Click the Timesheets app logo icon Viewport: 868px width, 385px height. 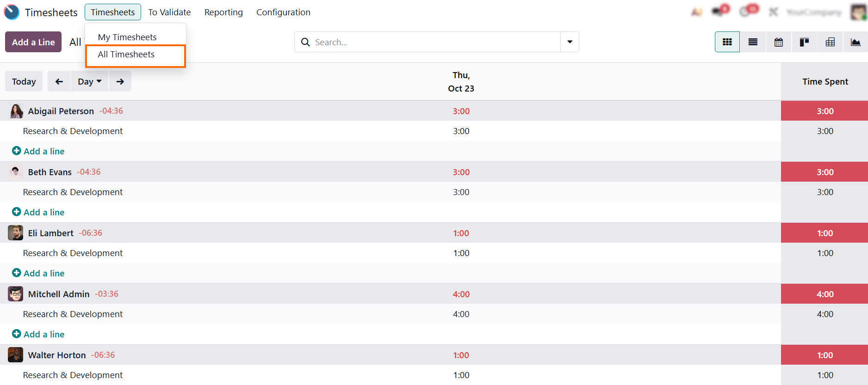12,12
